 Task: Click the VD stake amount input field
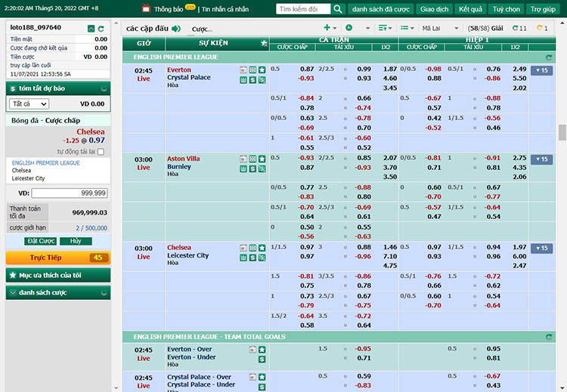(69, 193)
